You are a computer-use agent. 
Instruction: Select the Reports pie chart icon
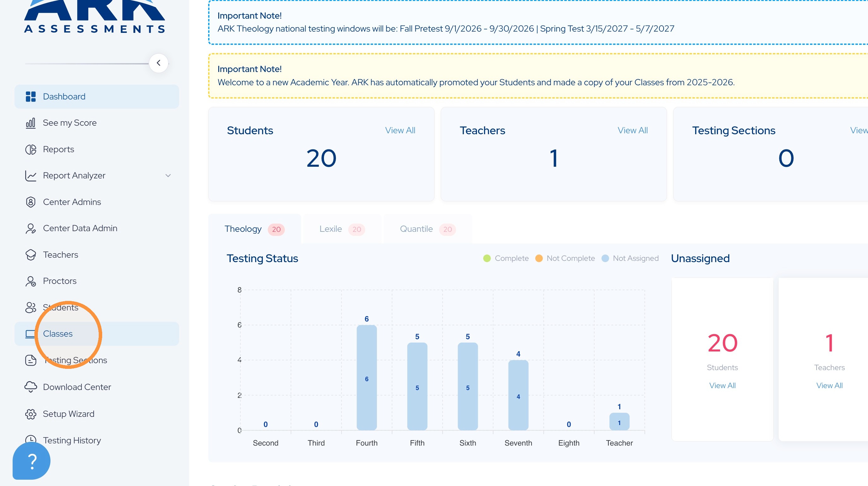(31, 149)
